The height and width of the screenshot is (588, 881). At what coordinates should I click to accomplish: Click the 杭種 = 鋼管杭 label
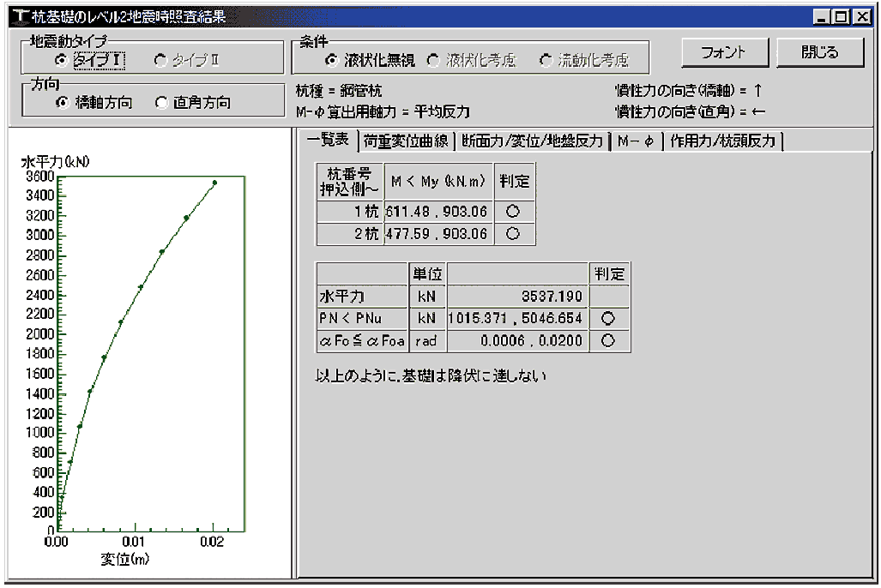339,91
